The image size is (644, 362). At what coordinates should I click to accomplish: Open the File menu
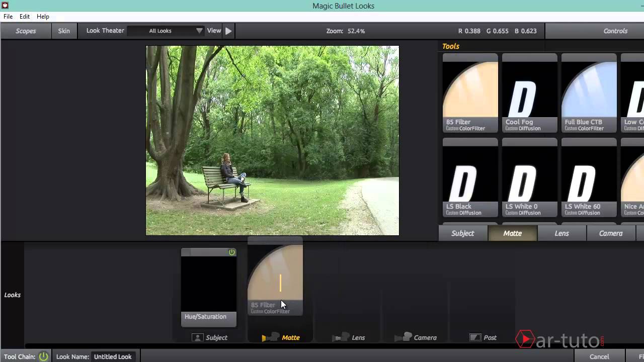click(8, 17)
